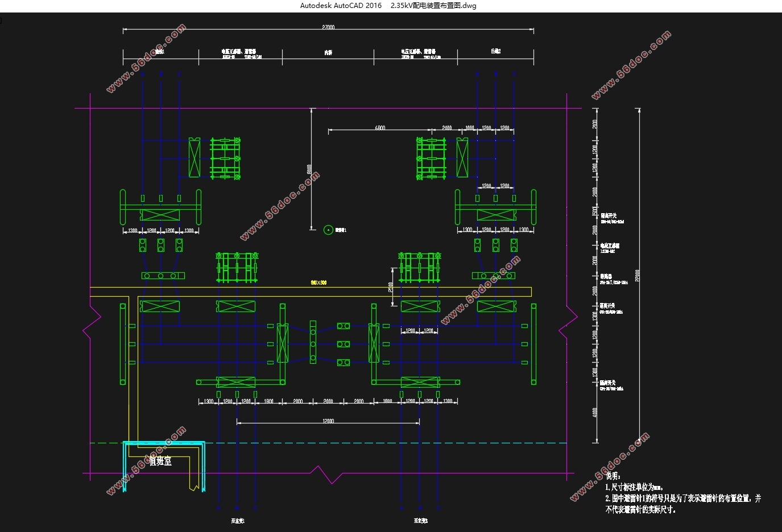Click the 断路器 label on right legend

(606, 276)
